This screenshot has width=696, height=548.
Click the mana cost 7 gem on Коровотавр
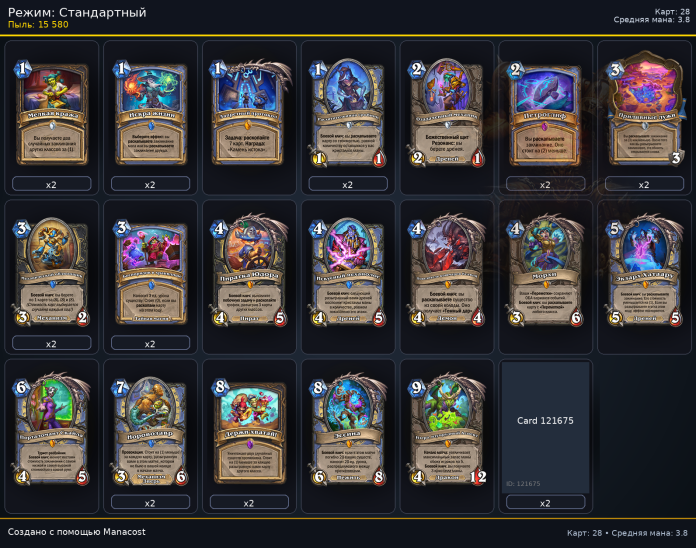coord(120,388)
